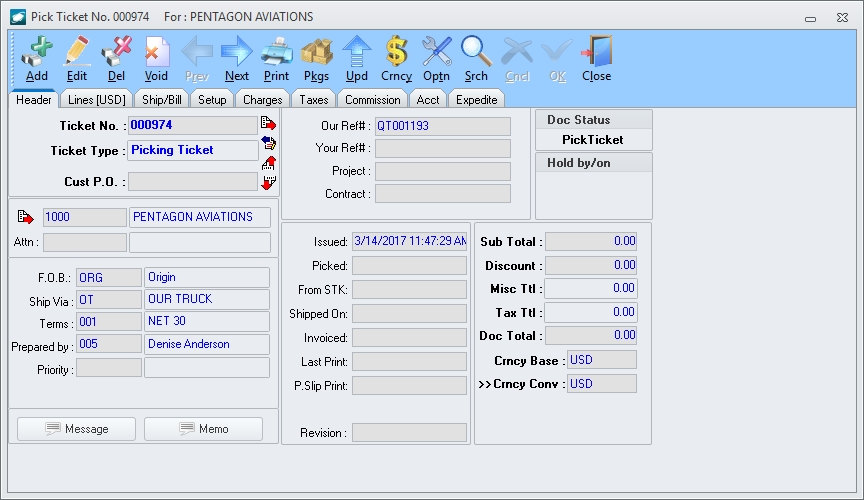This screenshot has width=864, height=500.
Task: Click the Add toolbar icon
Action: (37, 58)
